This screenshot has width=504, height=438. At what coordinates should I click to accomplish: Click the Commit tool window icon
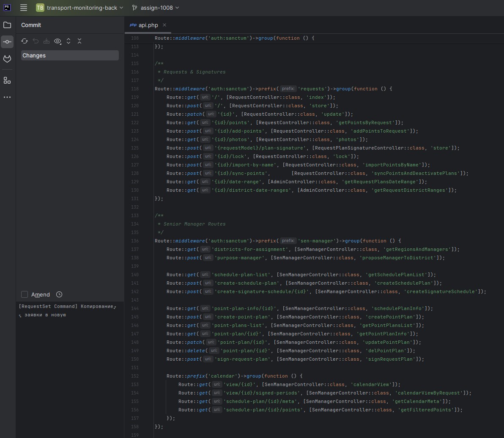[7, 42]
